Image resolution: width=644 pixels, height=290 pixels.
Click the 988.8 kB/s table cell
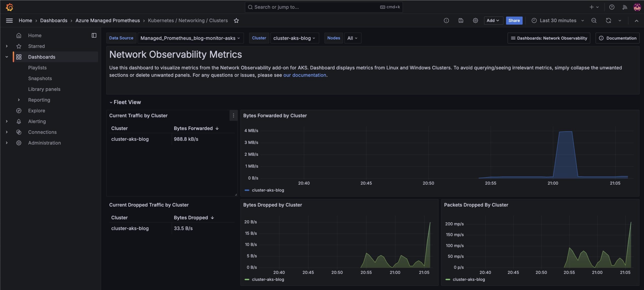(203, 139)
